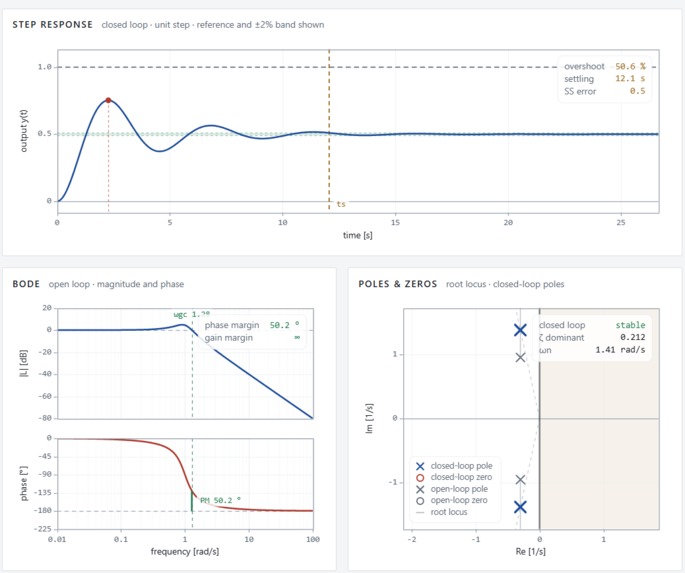Click the open-loop zero legend entry
Screen dimensions: 685x573
pyautogui.click(x=451, y=501)
